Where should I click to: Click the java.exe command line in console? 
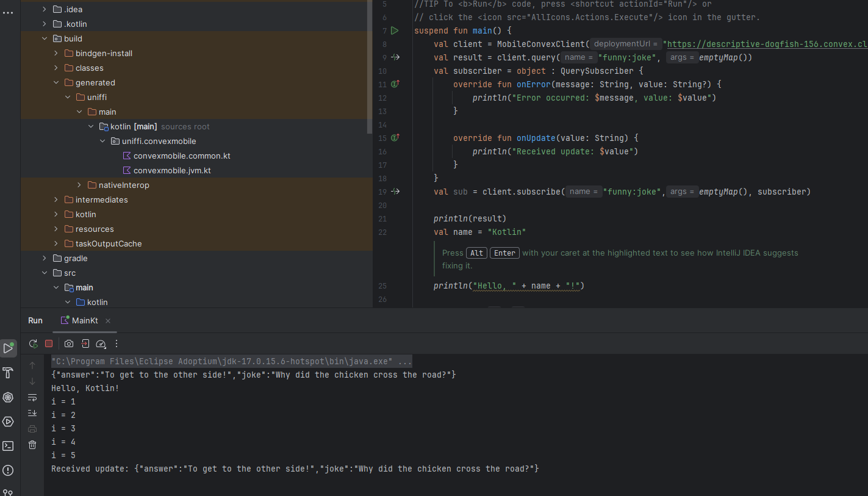pos(231,361)
